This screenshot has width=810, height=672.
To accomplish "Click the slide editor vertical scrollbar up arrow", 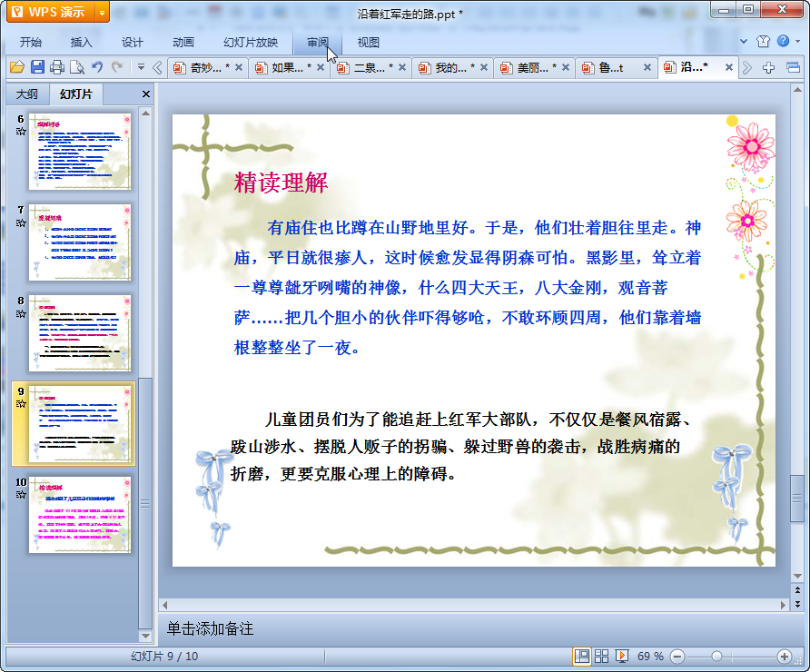I will click(x=797, y=89).
